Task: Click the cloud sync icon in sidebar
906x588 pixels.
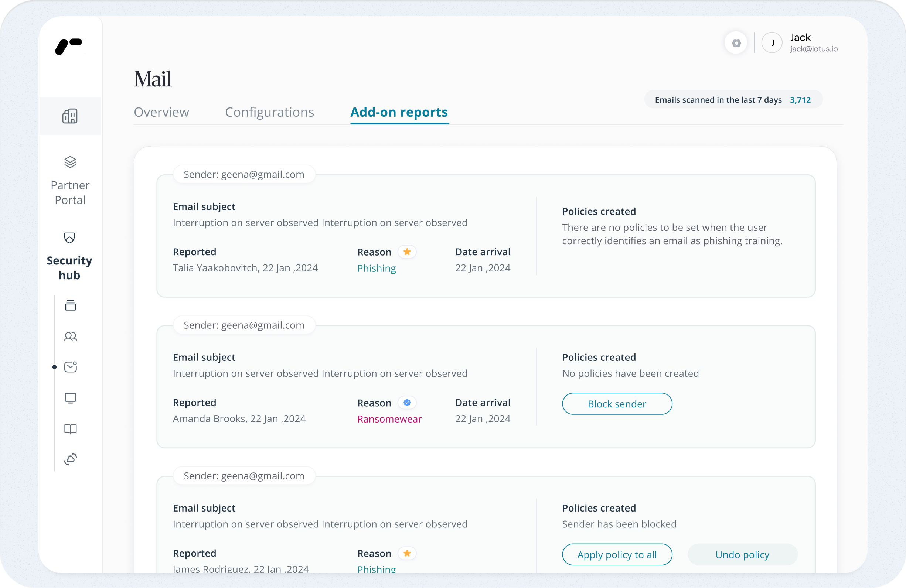Action: coord(71,459)
